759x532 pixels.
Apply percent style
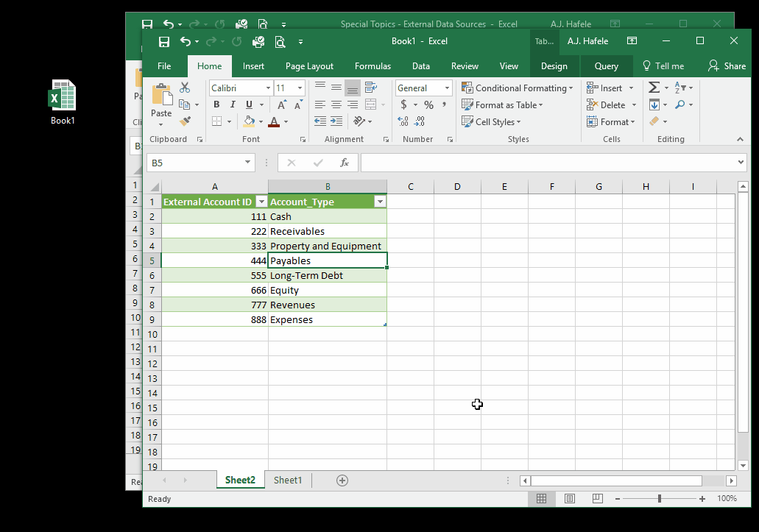coord(428,104)
